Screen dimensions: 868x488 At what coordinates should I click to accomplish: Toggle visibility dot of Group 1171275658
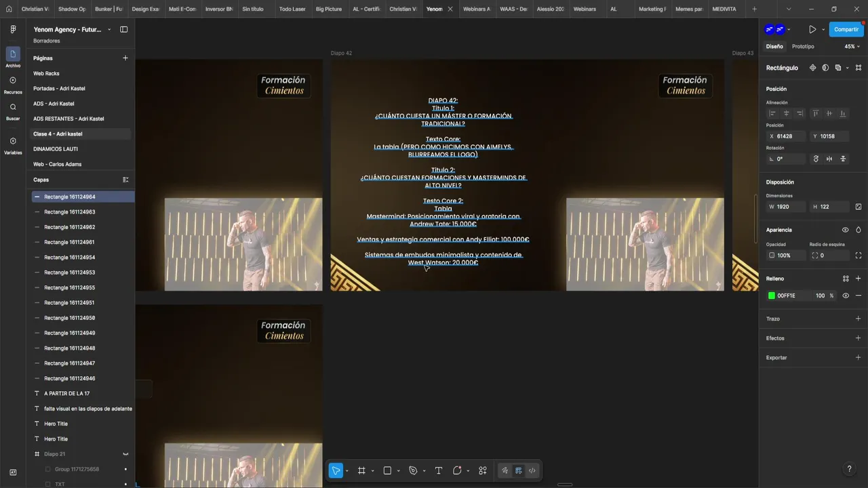point(125,469)
